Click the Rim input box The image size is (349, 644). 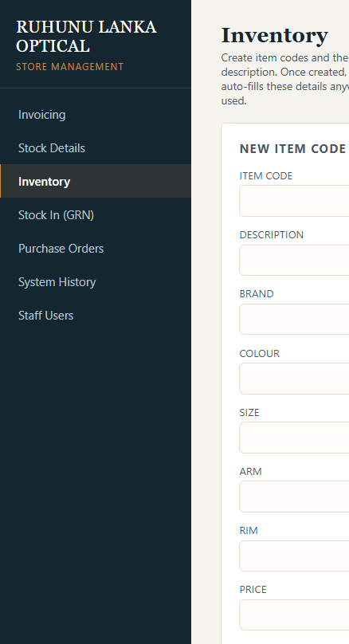tap(294, 556)
